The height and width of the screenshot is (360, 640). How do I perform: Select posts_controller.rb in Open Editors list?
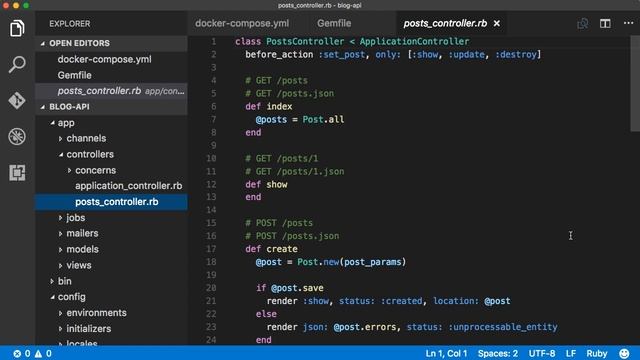(111, 91)
